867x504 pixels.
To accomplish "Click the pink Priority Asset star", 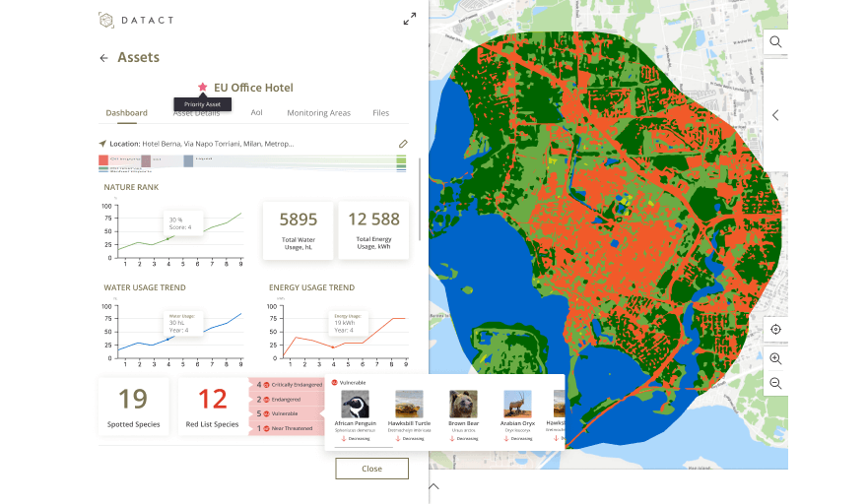I will pos(203,88).
